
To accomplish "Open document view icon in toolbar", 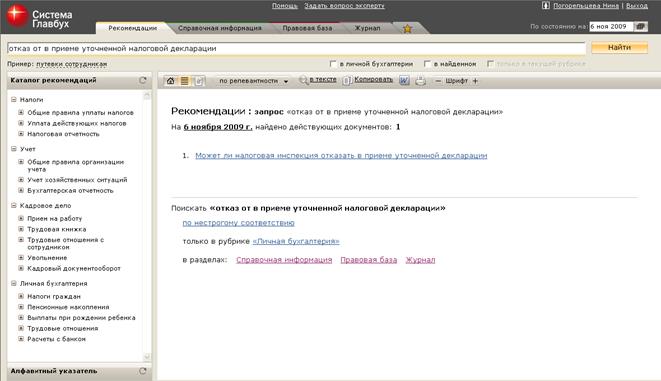I will coord(199,81).
